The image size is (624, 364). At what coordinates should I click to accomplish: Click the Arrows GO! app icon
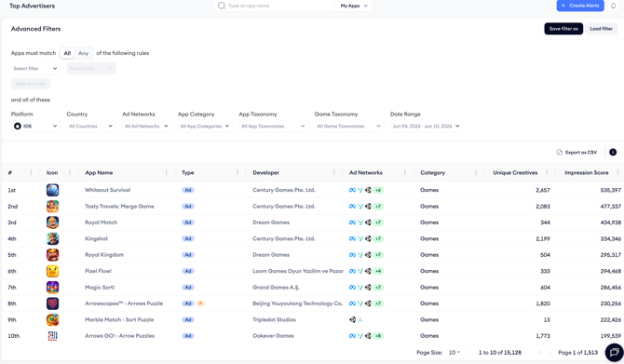(52, 336)
